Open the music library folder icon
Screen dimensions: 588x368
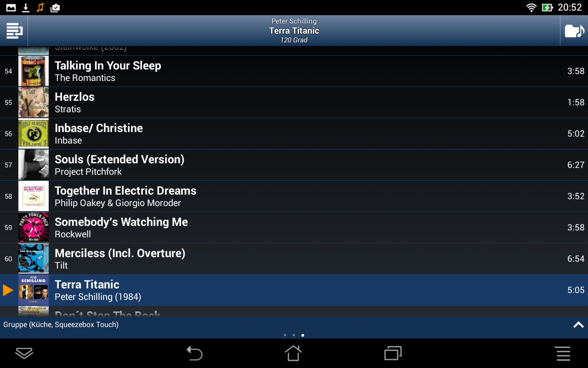click(x=574, y=31)
